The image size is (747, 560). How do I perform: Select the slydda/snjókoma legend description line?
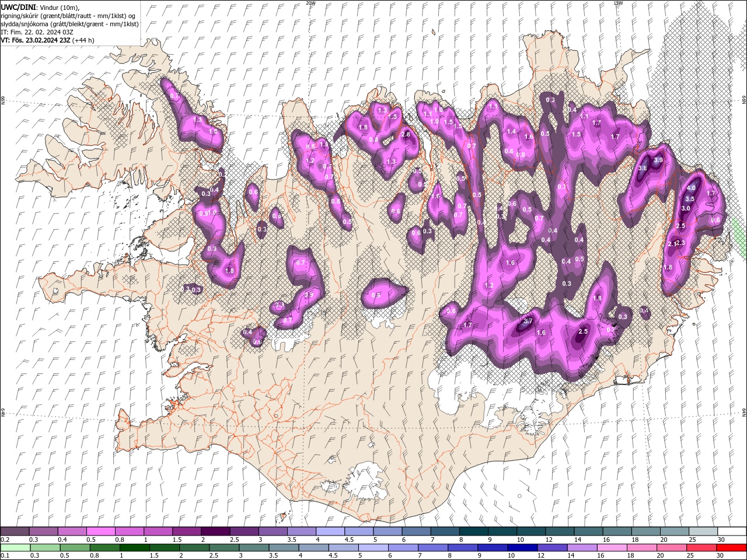pos(69,24)
